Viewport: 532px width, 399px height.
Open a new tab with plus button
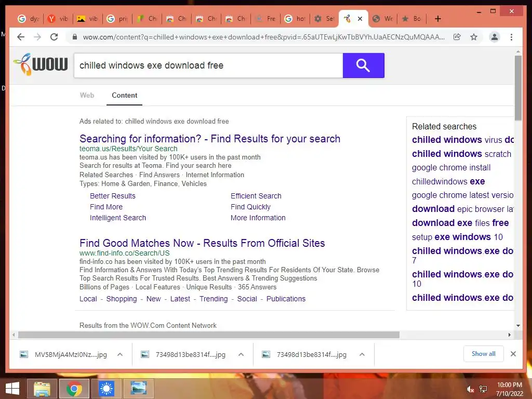(x=438, y=19)
